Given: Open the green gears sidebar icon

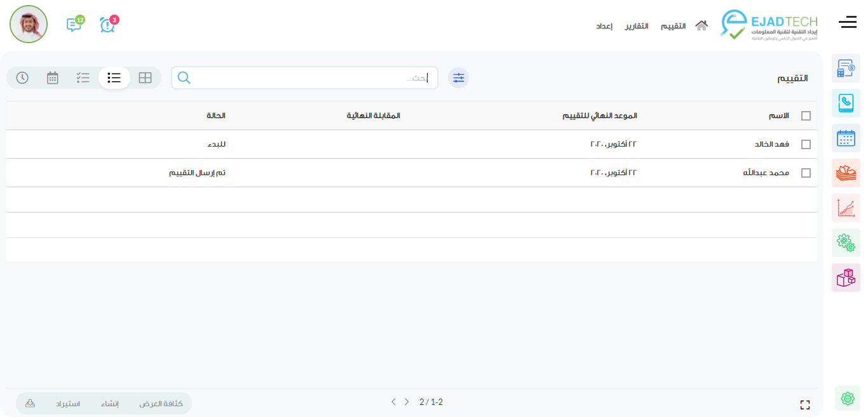Looking at the screenshot, I should [846, 242].
